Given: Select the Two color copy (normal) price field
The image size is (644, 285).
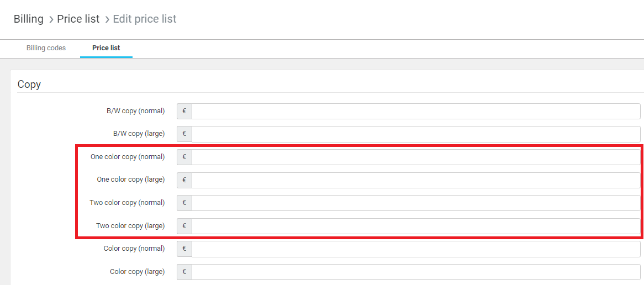Looking at the screenshot, I should click(416, 203).
